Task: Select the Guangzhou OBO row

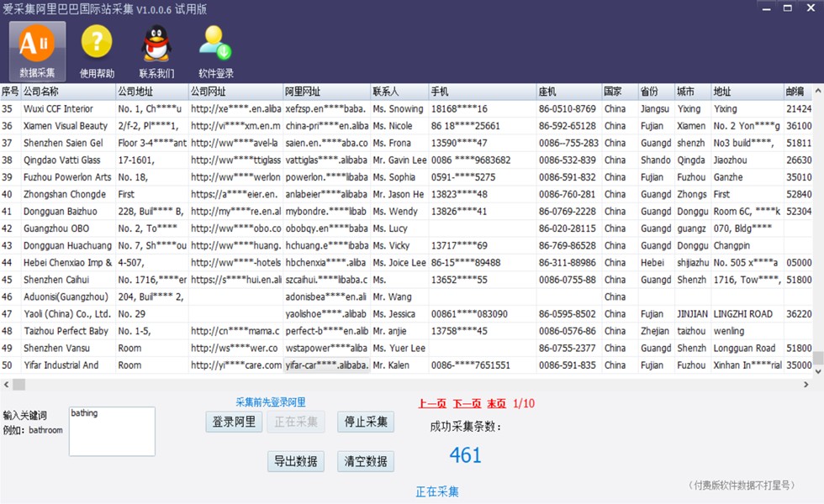Action: point(406,228)
